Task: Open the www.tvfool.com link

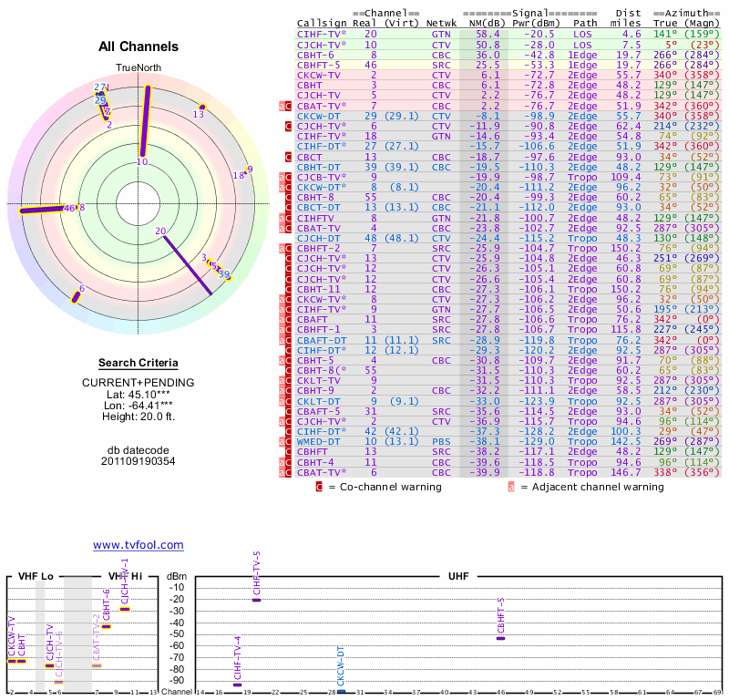Action: (139, 545)
